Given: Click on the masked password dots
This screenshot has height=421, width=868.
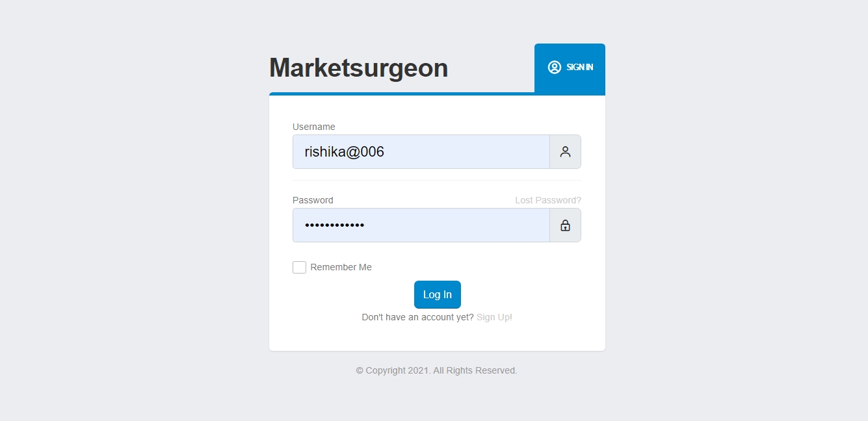Looking at the screenshot, I should [x=335, y=225].
